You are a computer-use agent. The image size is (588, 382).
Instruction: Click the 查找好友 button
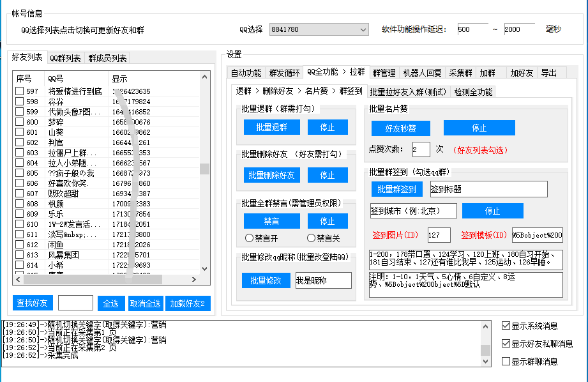pos(33,303)
